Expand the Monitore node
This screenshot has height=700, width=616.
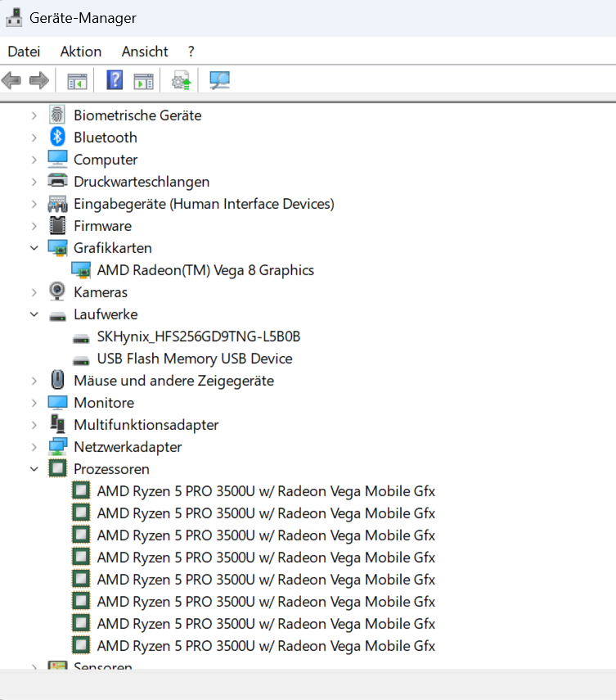pos(34,403)
